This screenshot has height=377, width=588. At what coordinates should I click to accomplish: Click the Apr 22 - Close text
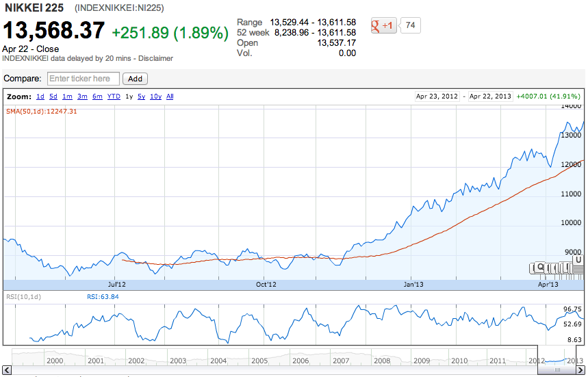[30, 49]
